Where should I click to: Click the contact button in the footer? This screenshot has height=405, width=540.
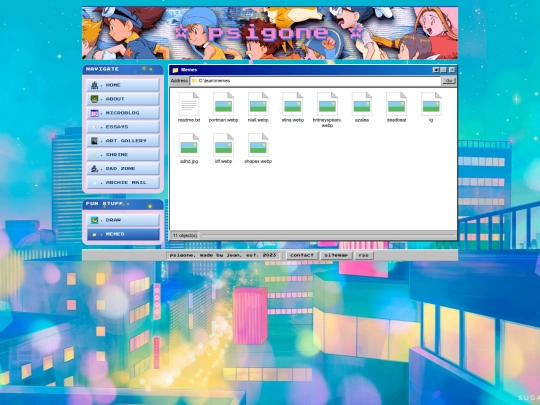click(302, 255)
